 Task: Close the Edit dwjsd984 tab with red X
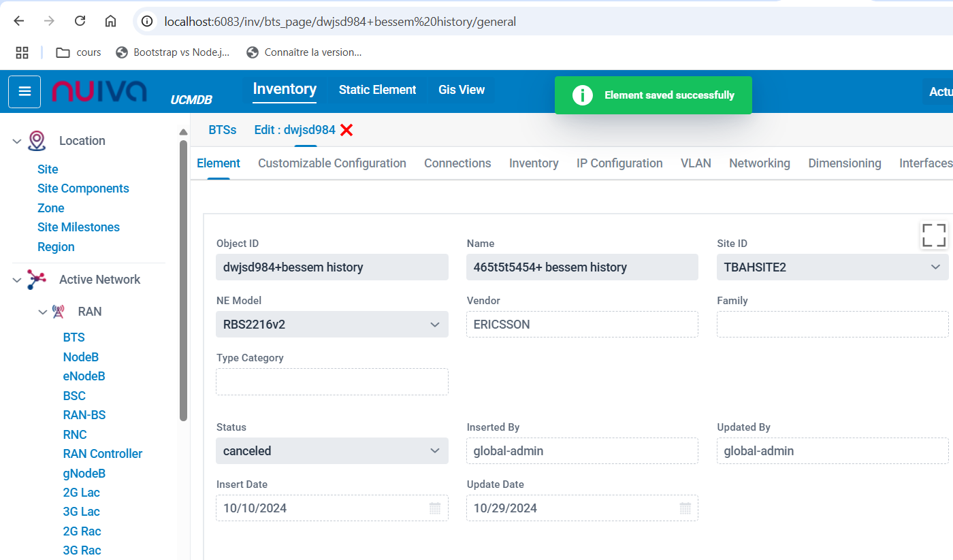(346, 130)
